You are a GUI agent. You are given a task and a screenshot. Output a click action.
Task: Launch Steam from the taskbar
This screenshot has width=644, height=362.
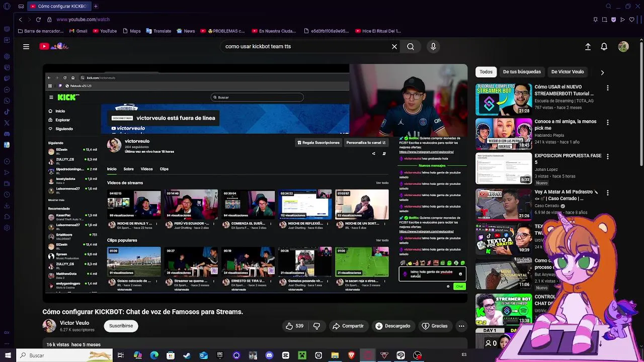pos(187,355)
